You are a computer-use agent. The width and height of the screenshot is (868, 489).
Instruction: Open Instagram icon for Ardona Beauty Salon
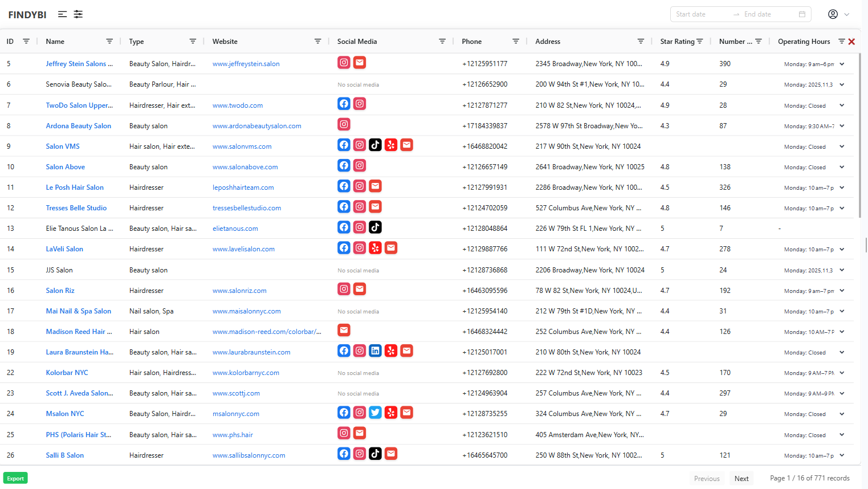pyautogui.click(x=344, y=124)
